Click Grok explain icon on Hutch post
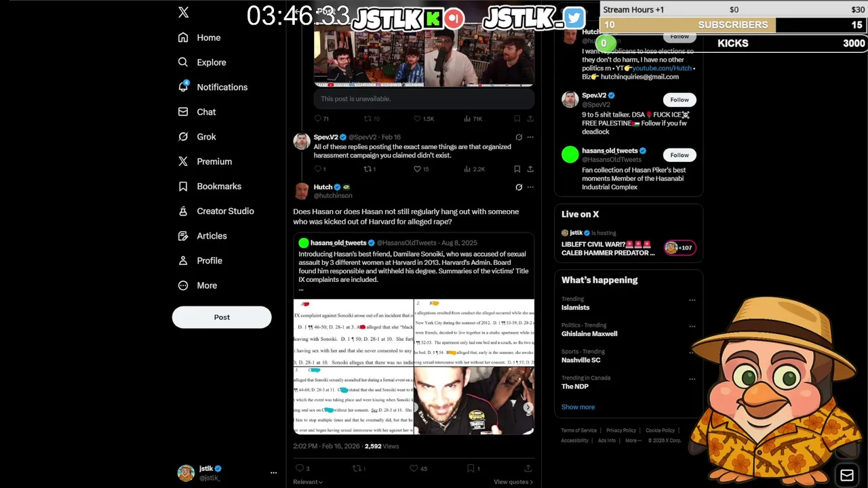868x488 pixels. click(x=519, y=187)
